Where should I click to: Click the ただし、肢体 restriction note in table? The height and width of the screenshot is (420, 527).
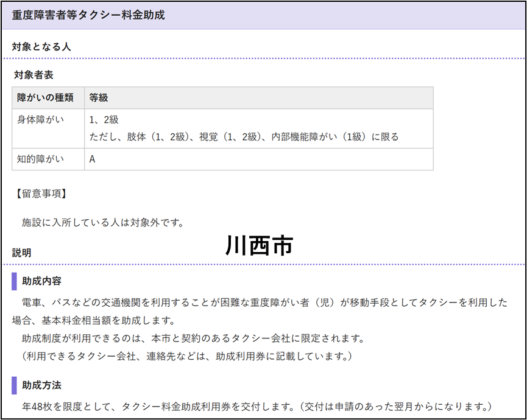pos(244,137)
